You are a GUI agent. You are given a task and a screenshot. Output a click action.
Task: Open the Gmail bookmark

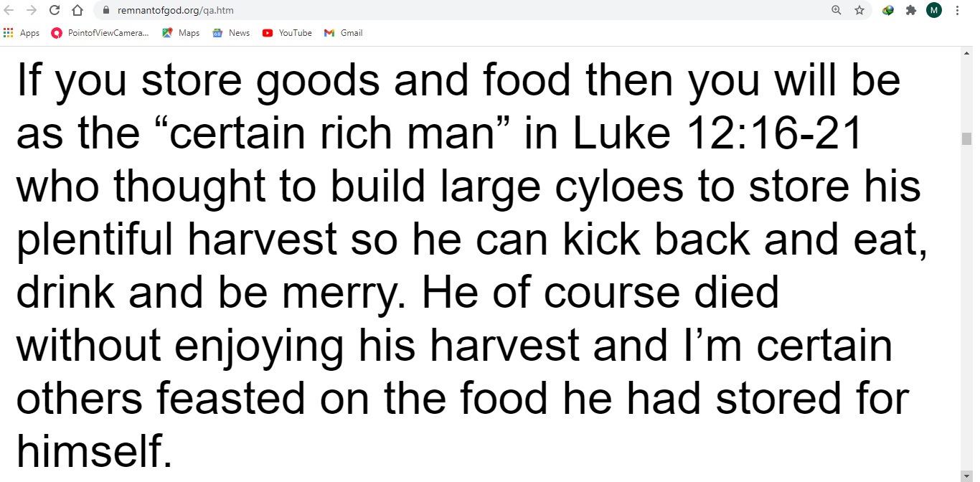click(344, 33)
